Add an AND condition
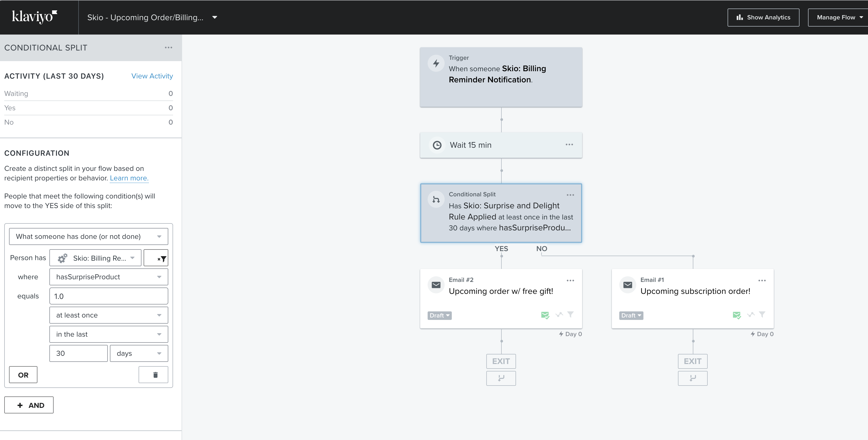 (29, 405)
